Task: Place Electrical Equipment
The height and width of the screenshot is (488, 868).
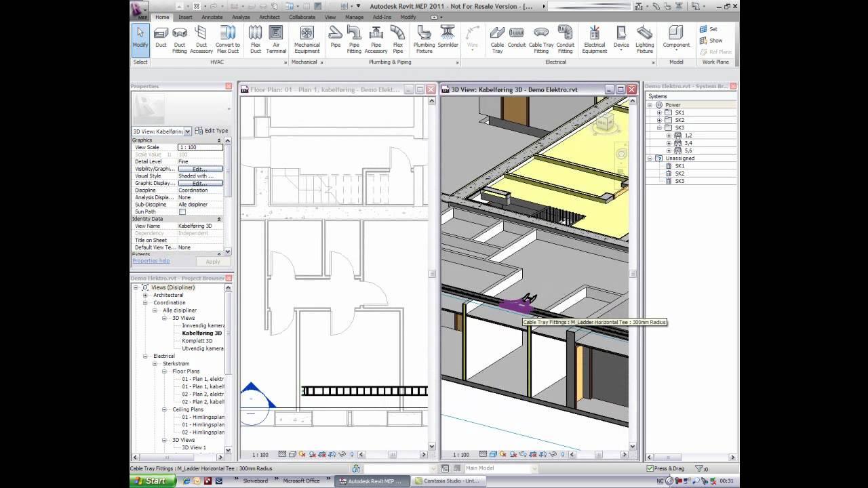Action: (x=595, y=39)
